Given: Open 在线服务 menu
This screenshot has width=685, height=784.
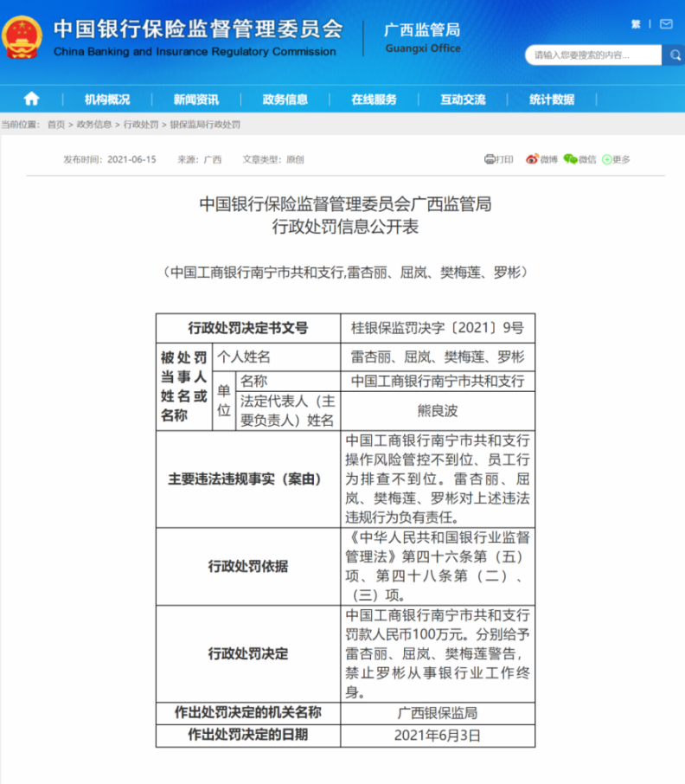Looking at the screenshot, I should (374, 100).
